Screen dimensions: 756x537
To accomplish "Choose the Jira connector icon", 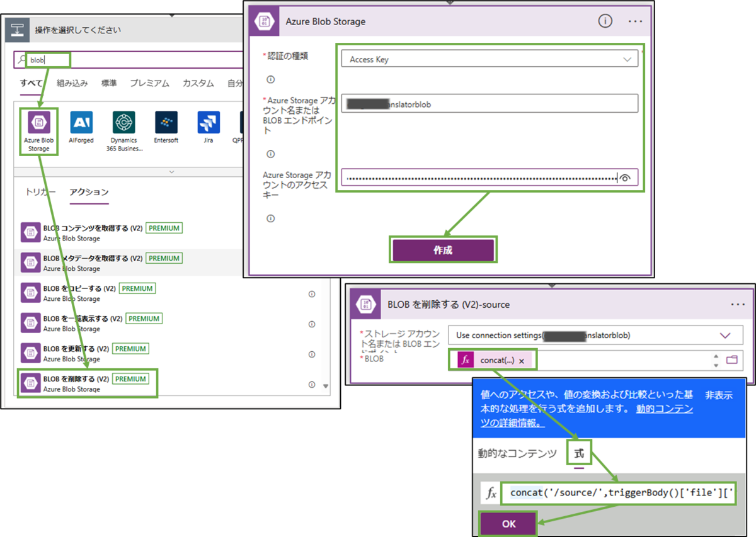I will coord(209,122).
